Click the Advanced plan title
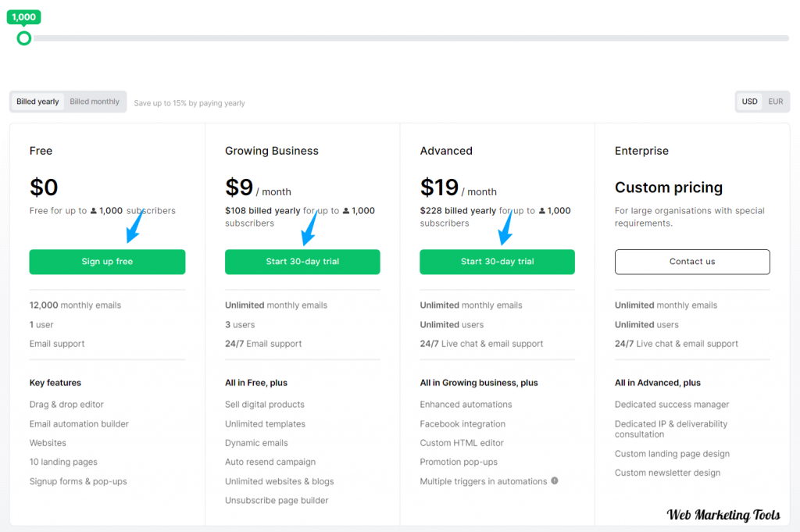This screenshot has width=800, height=532. pos(446,151)
